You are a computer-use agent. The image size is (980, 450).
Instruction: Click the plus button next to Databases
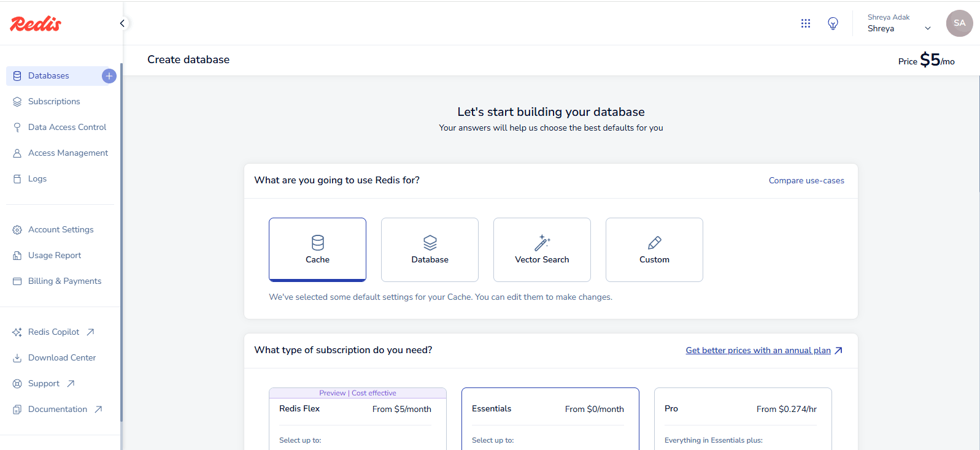tap(109, 76)
